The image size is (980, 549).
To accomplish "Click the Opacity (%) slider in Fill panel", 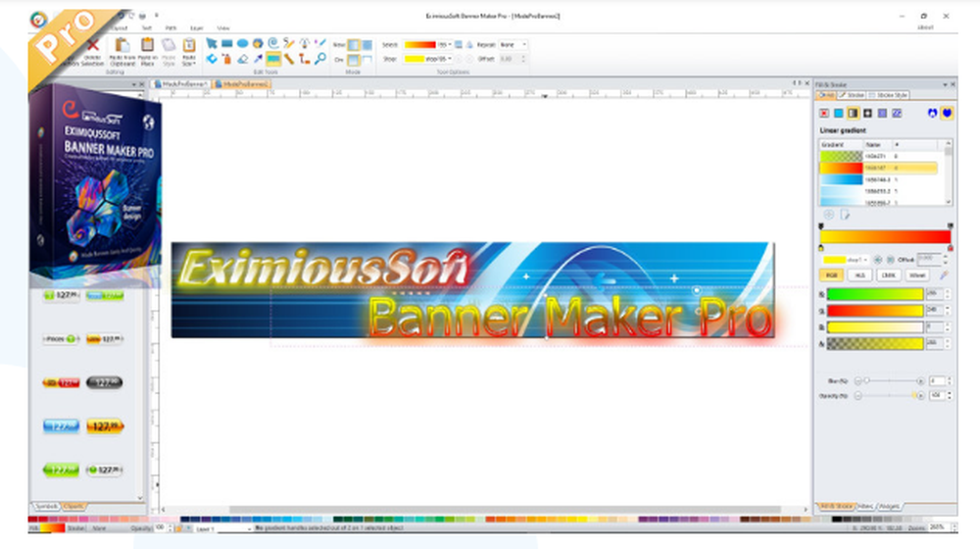I will coord(889,396).
